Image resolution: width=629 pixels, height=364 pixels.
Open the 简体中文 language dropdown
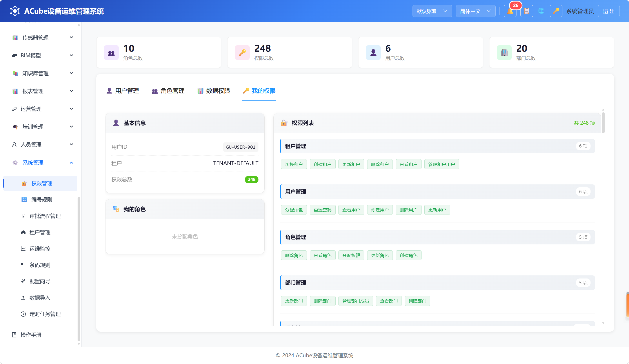[x=476, y=11]
